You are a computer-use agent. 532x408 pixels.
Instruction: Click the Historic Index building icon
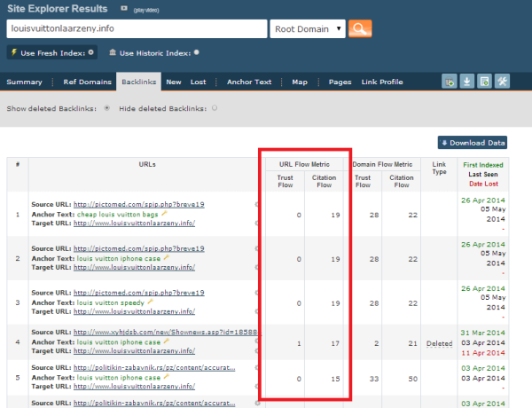click(x=113, y=52)
